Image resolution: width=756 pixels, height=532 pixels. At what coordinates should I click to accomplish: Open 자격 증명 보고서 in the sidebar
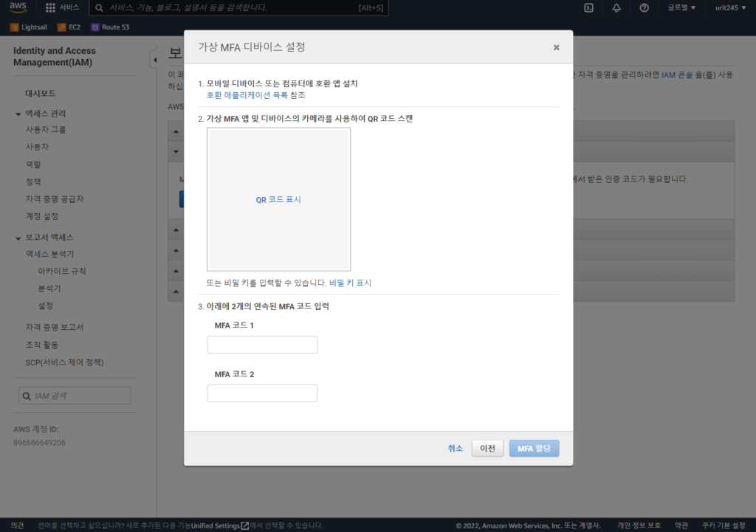[x=55, y=327]
